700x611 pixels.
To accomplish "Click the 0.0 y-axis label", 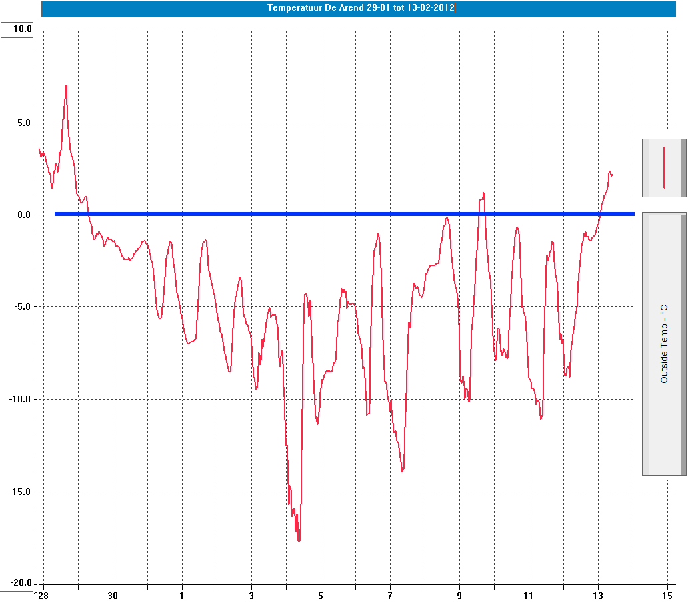I will 23,215.
